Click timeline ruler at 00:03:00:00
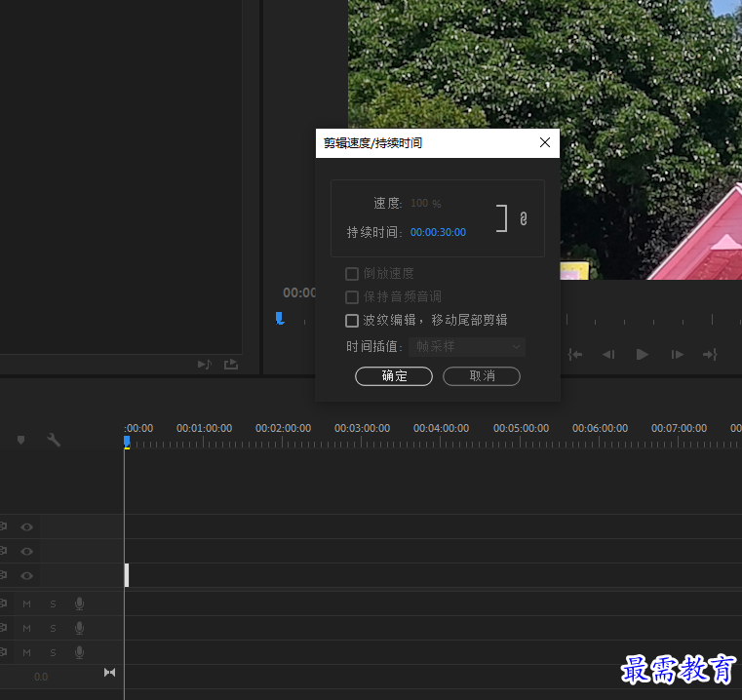Screen dimensions: 742x700 pyautogui.click(x=362, y=428)
